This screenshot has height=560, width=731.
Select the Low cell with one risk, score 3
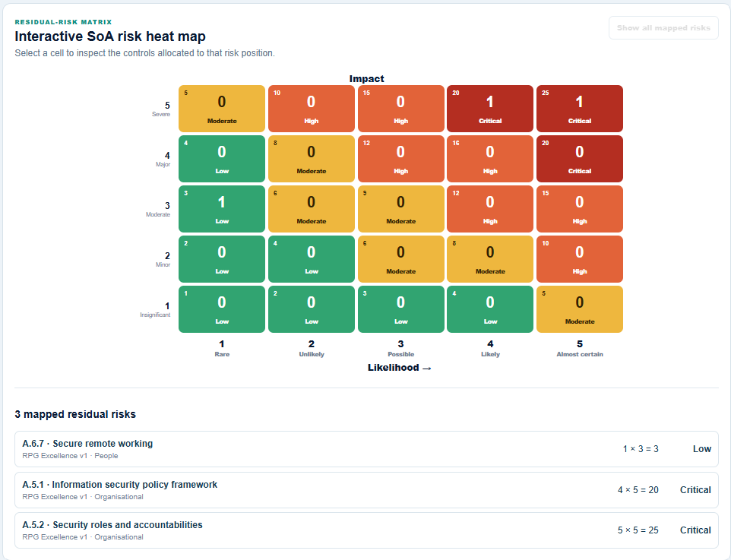pos(222,209)
